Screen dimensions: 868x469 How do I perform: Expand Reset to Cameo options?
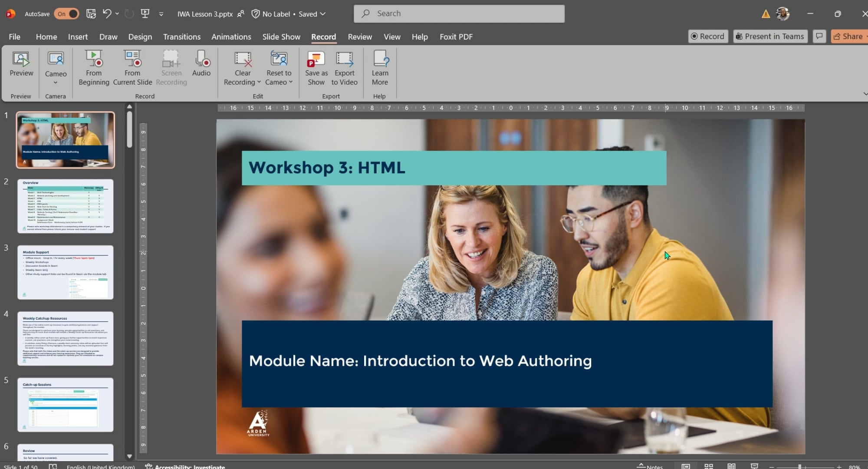point(291,82)
